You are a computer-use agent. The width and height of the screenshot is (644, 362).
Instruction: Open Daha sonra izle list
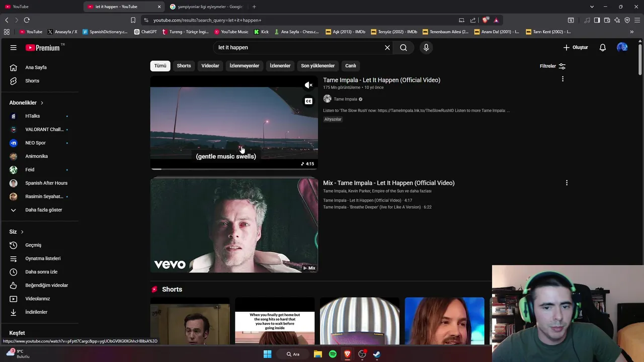[40, 272]
